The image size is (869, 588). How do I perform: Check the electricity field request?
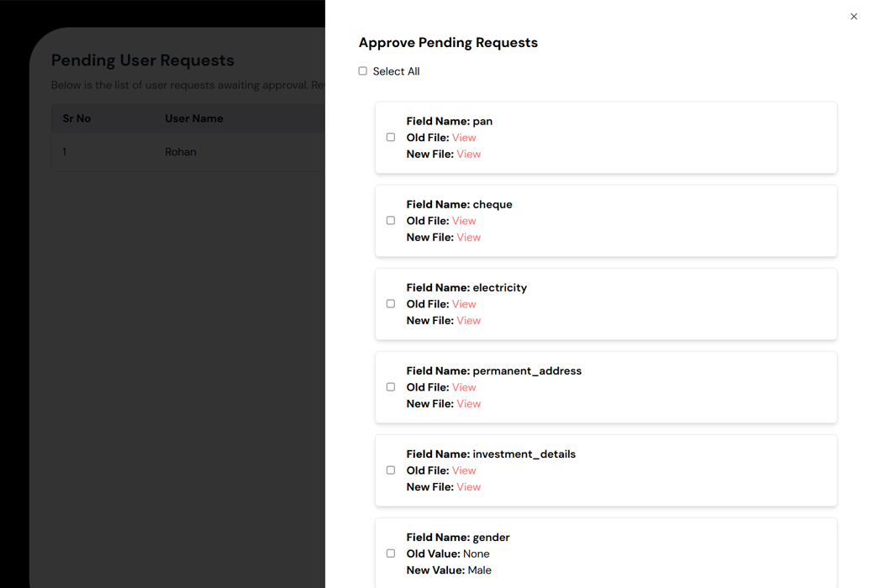coord(391,303)
